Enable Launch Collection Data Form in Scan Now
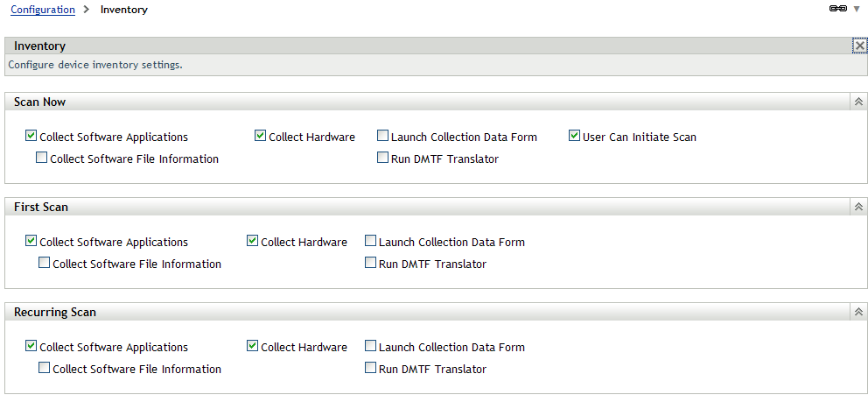Image resolution: width=868 pixels, height=395 pixels. (x=383, y=137)
